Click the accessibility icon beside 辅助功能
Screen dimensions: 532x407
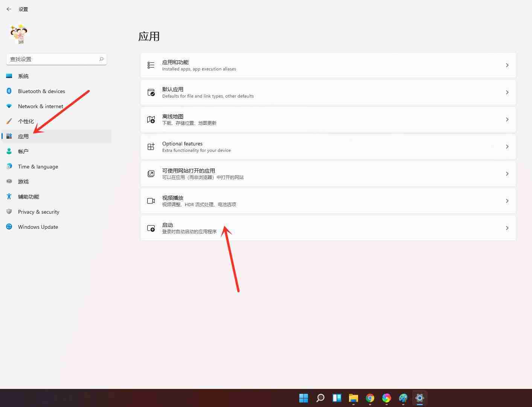click(x=9, y=196)
